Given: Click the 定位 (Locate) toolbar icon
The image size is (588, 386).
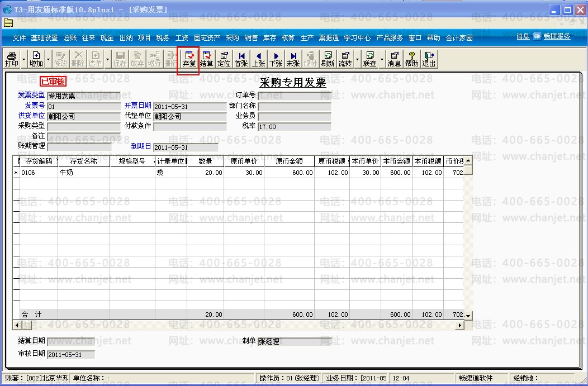Looking at the screenshot, I should (x=224, y=59).
